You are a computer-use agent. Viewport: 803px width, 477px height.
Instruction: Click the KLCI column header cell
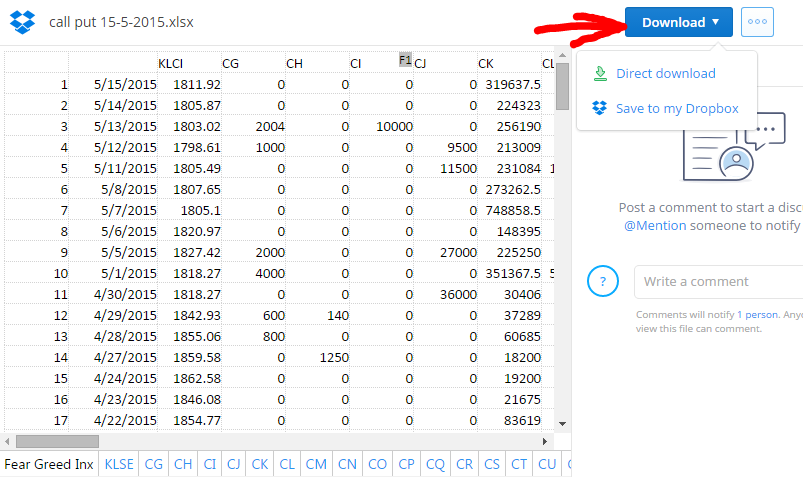(x=189, y=64)
